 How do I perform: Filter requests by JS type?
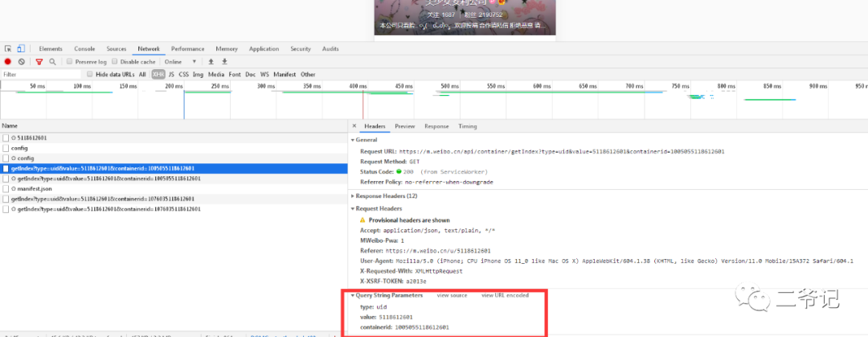click(171, 74)
